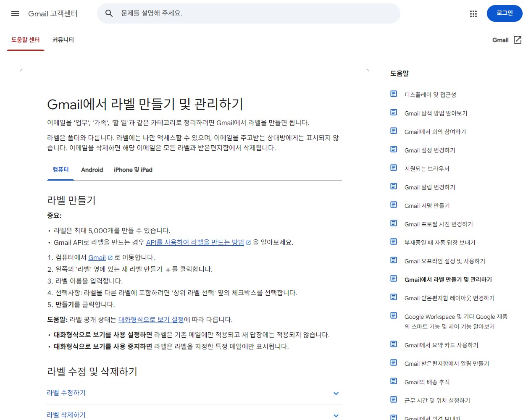Open 대화형식으로 보기 설정 link
The image size is (531, 420).
pyautogui.click(x=151, y=320)
